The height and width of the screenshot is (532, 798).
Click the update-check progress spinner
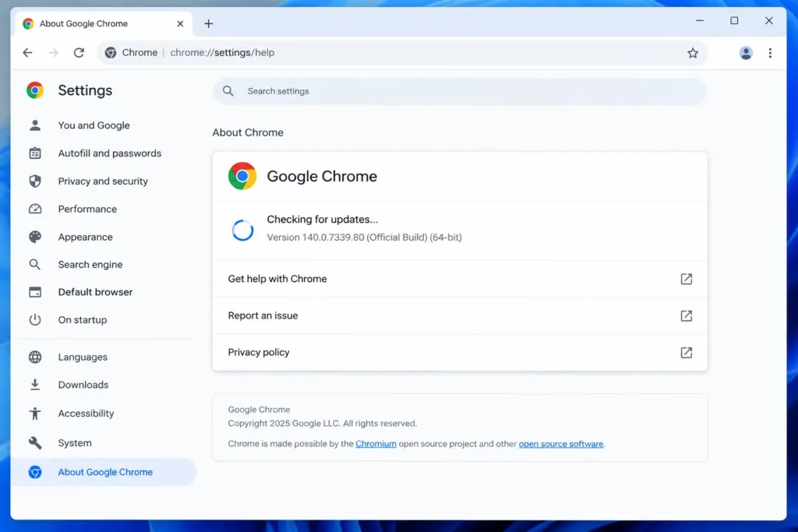(242, 230)
